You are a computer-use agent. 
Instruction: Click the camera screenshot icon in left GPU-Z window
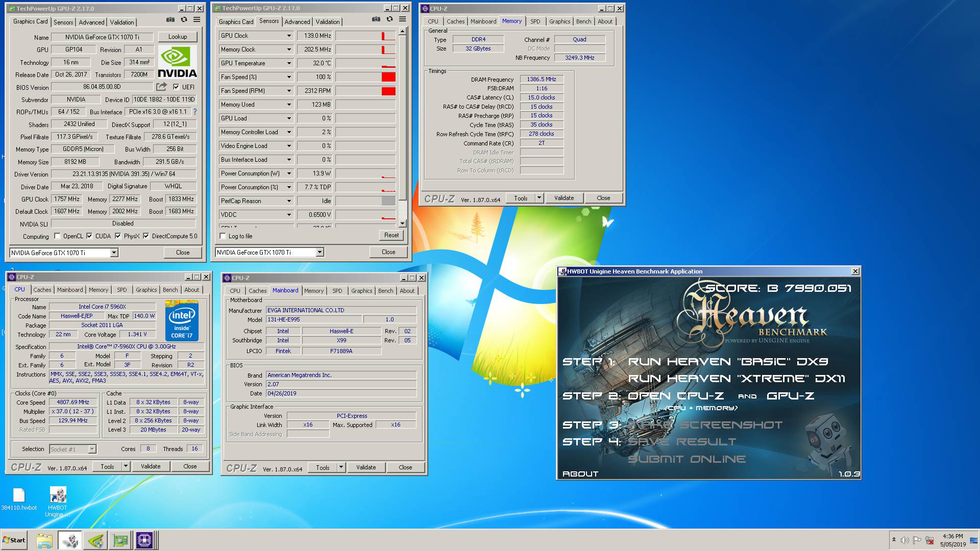click(170, 19)
